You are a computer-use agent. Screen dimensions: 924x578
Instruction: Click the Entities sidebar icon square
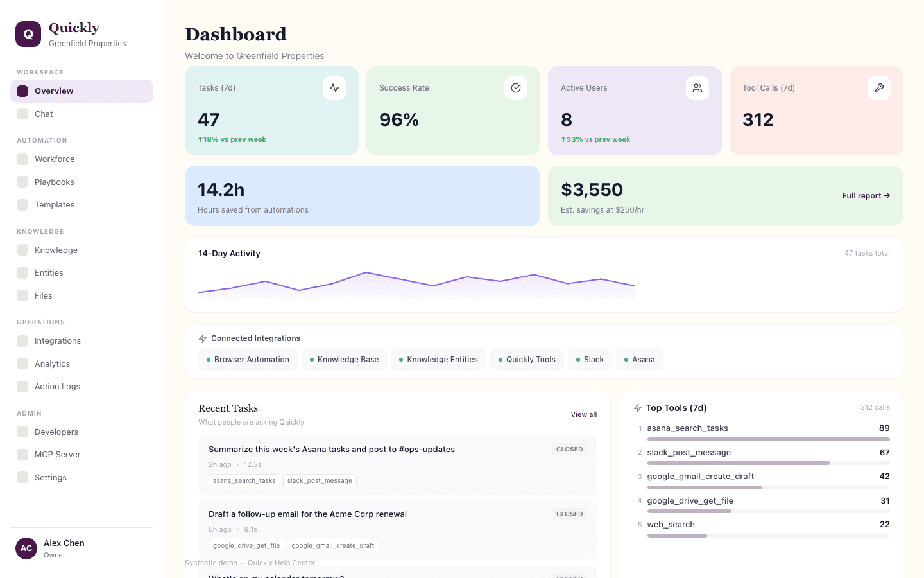click(22, 273)
